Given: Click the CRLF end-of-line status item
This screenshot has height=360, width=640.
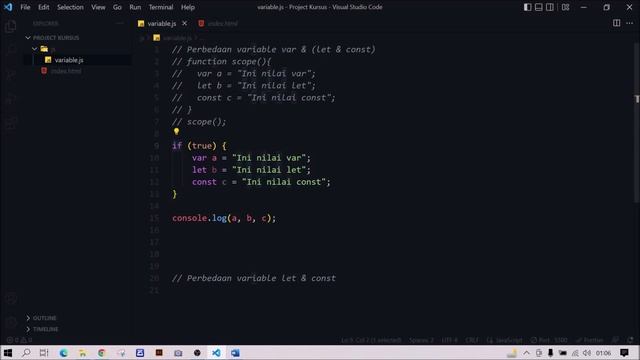Looking at the screenshot, I should tap(471, 340).
